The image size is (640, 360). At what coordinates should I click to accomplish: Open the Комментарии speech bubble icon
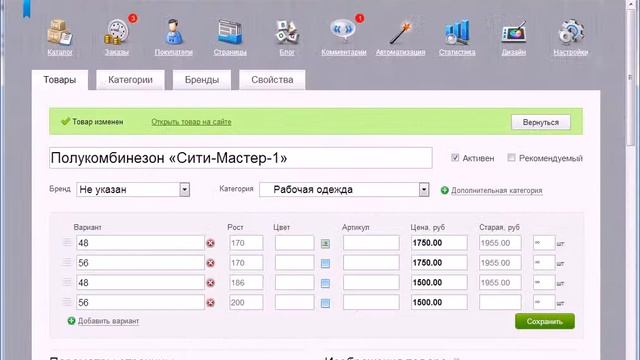pyautogui.click(x=343, y=30)
